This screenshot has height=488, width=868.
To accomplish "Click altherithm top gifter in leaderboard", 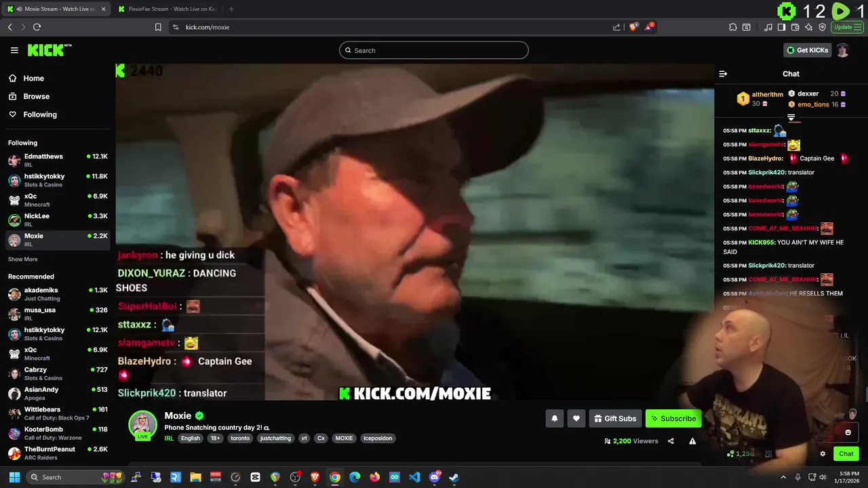I will (x=760, y=99).
